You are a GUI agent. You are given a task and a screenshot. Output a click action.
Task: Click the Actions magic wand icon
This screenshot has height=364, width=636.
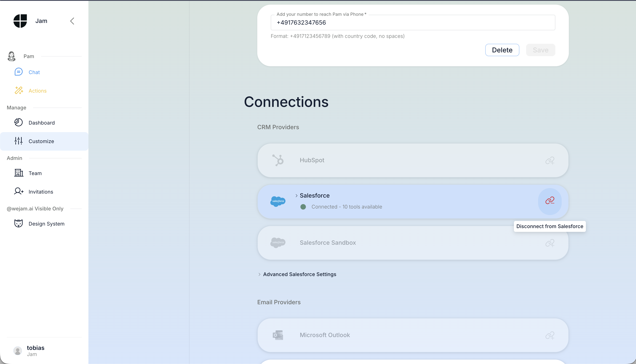click(19, 90)
